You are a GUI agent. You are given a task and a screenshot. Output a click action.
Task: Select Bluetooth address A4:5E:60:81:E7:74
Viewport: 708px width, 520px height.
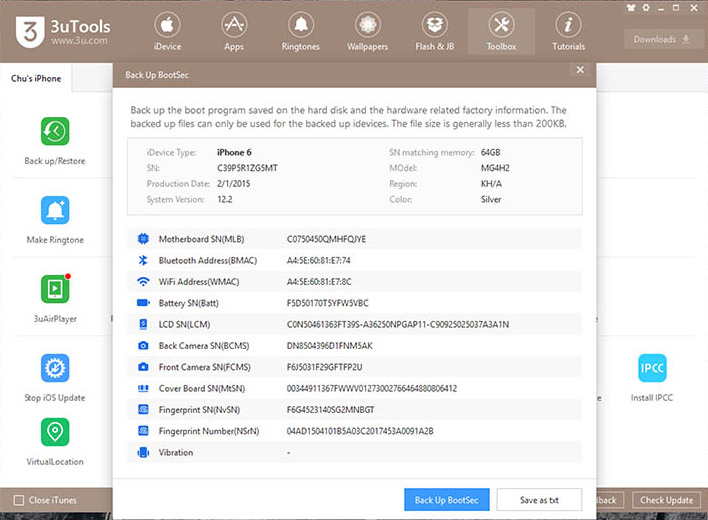[x=319, y=260]
